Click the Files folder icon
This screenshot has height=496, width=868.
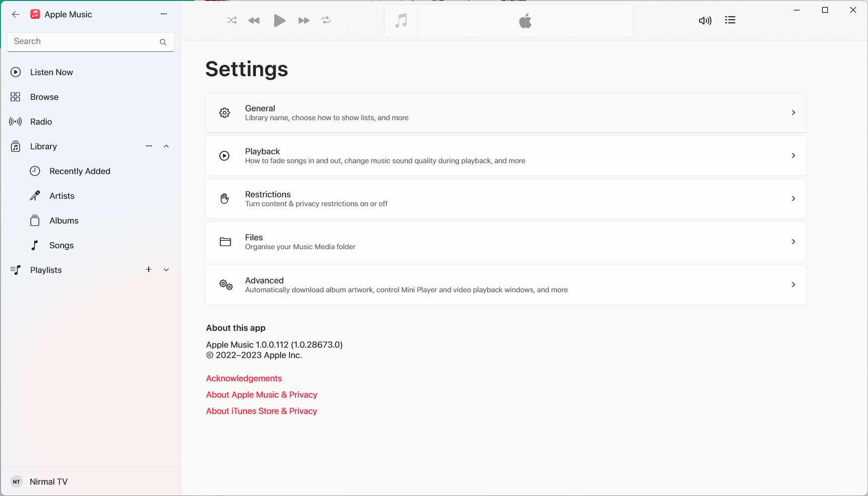[x=225, y=242]
